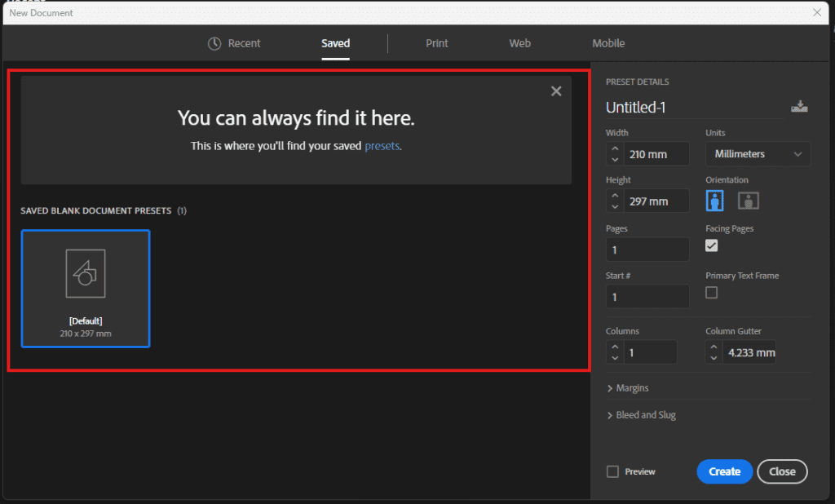Follow the presets hyperlink
This screenshot has height=504, width=835.
point(381,145)
